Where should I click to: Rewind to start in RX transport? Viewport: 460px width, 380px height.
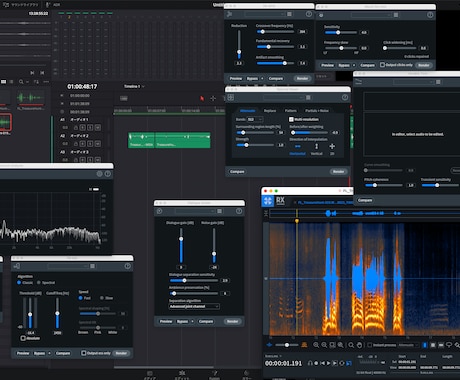tap(322, 363)
